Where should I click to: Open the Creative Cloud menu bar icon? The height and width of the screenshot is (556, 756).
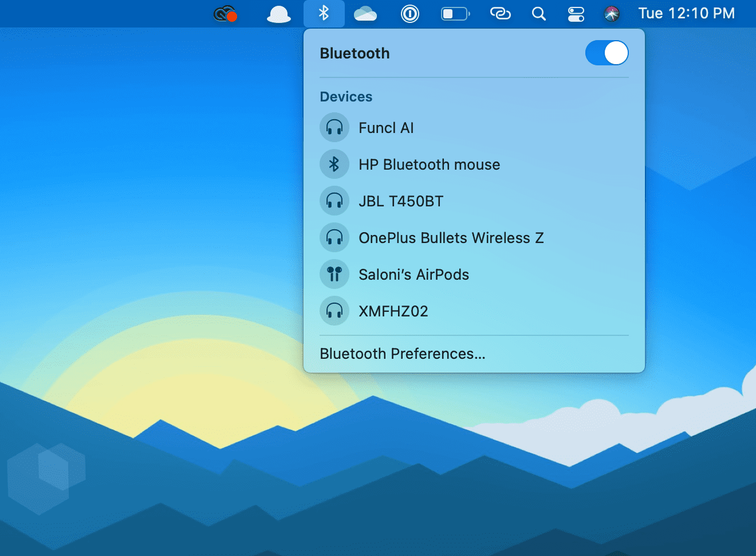point(225,13)
